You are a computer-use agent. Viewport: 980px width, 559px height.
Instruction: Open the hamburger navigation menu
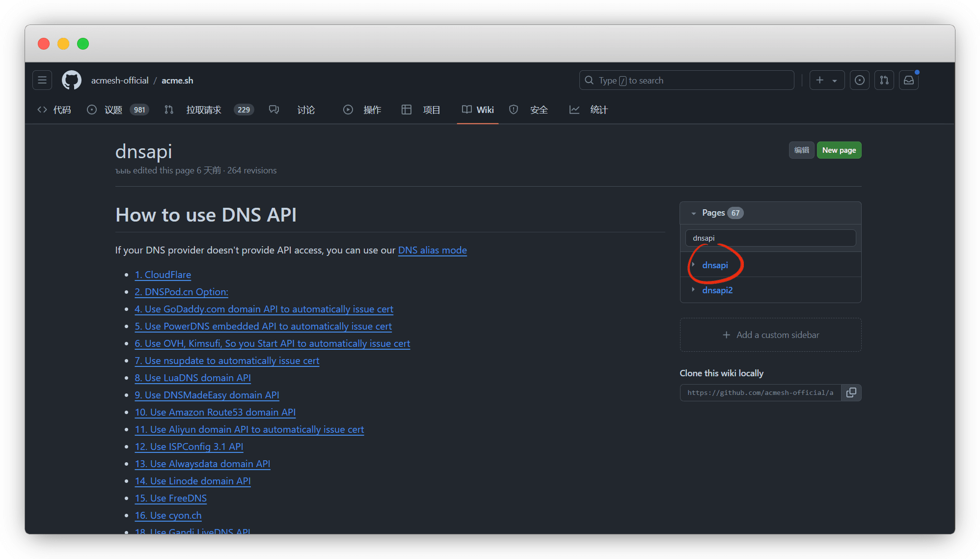tap(42, 80)
